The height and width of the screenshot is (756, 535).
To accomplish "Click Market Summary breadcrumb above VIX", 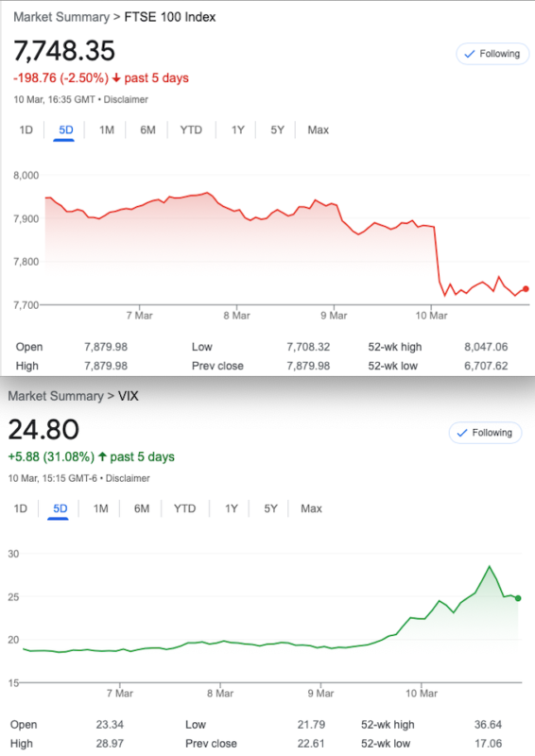I will 56,396.
